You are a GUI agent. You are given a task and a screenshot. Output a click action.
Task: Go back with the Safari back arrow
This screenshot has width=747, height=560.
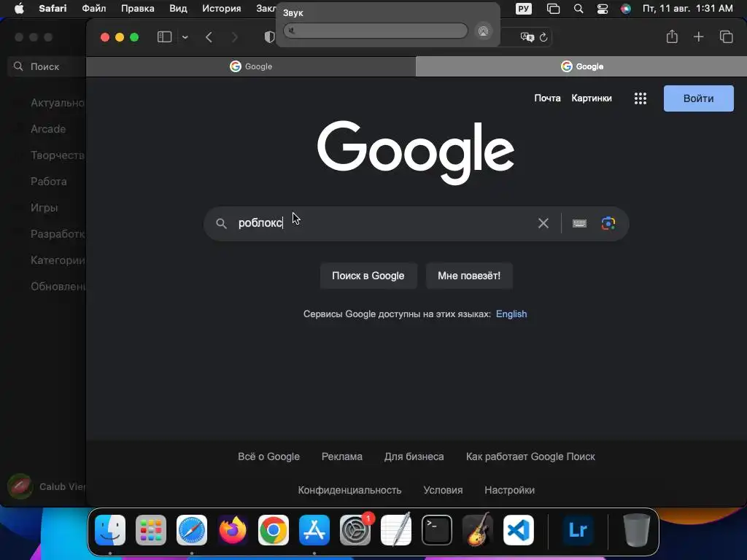click(x=209, y=37)
